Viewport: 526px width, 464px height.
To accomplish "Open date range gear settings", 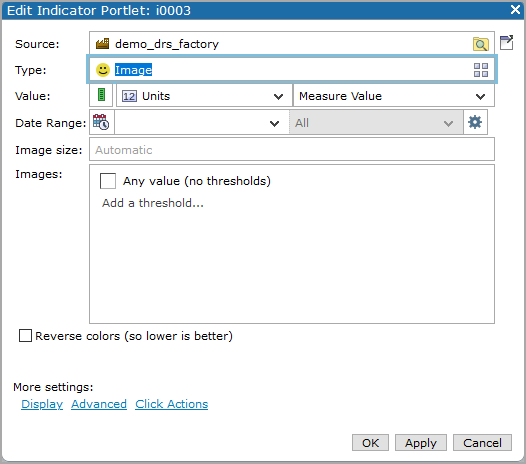I will (x=475, y=122).
